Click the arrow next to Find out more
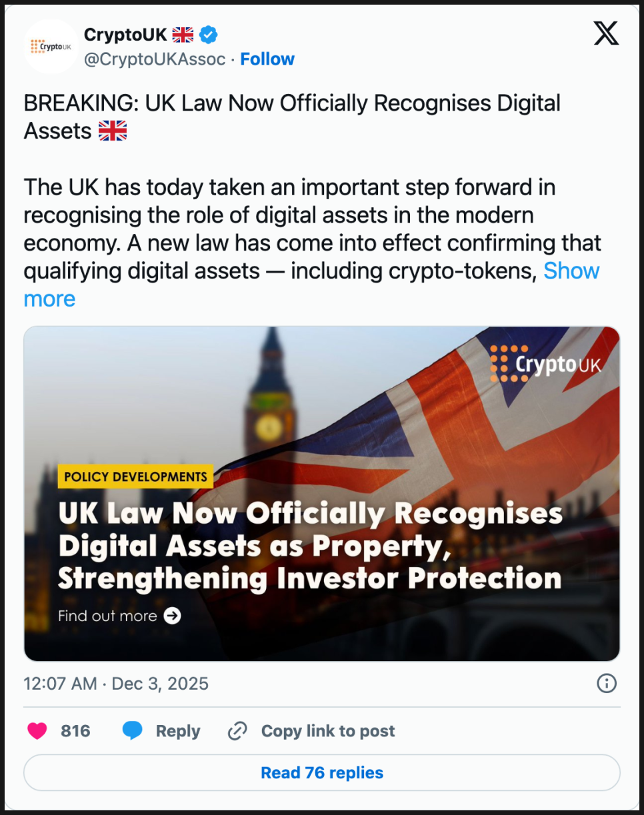The image size is (644, 815). tap(173, 616)
